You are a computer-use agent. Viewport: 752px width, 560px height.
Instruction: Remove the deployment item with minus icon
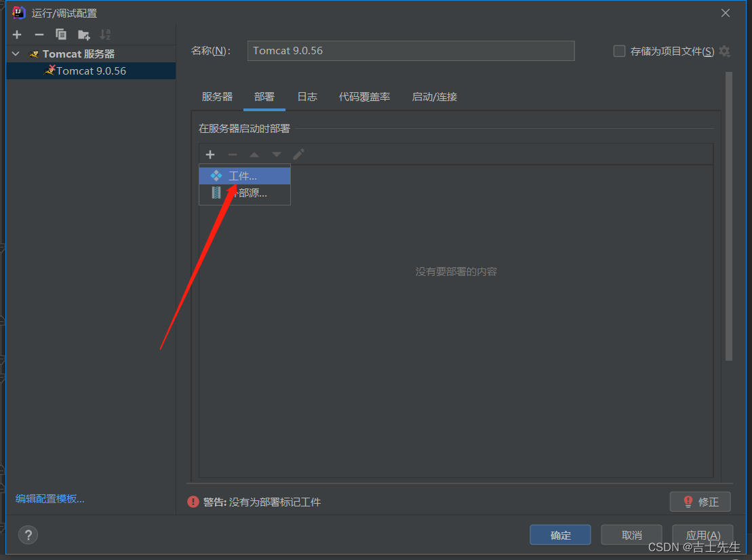233,155
